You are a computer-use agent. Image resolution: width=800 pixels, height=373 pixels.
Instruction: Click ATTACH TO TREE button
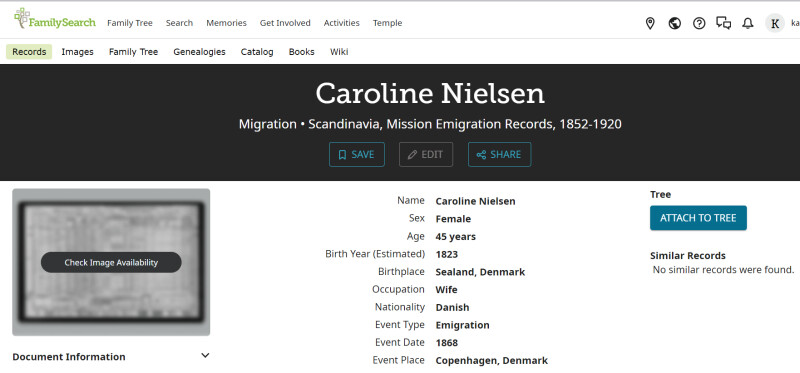coord(698,218)
